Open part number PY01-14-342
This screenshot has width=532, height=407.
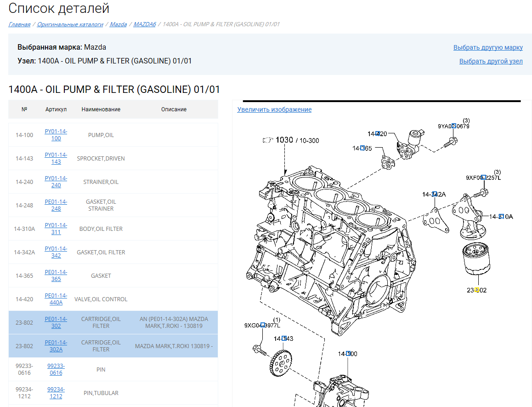[56, 252]
